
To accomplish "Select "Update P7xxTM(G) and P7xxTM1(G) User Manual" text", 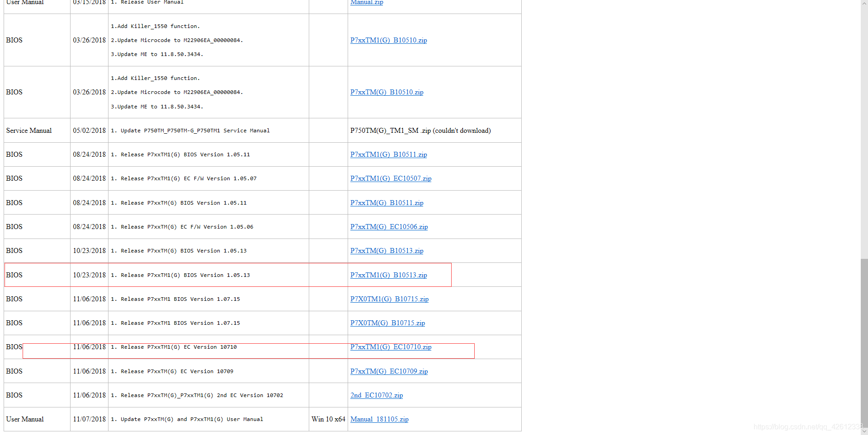I will click(x=192, y=419).
